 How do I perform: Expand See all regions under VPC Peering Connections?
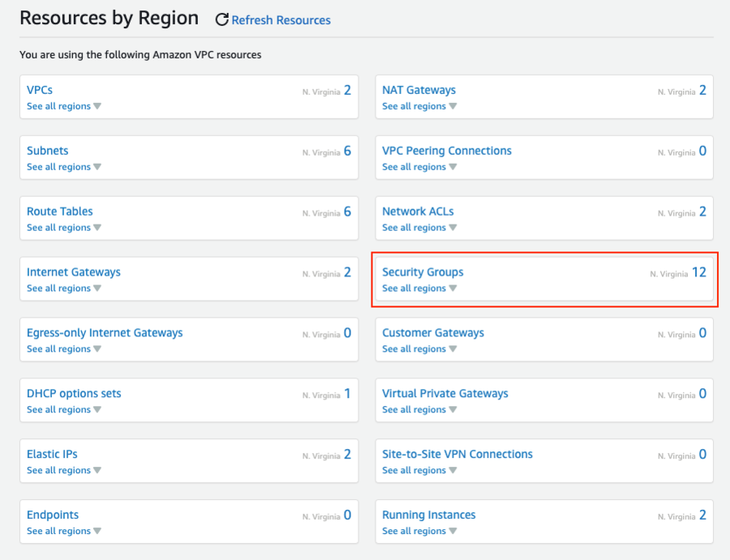(419, 167)
